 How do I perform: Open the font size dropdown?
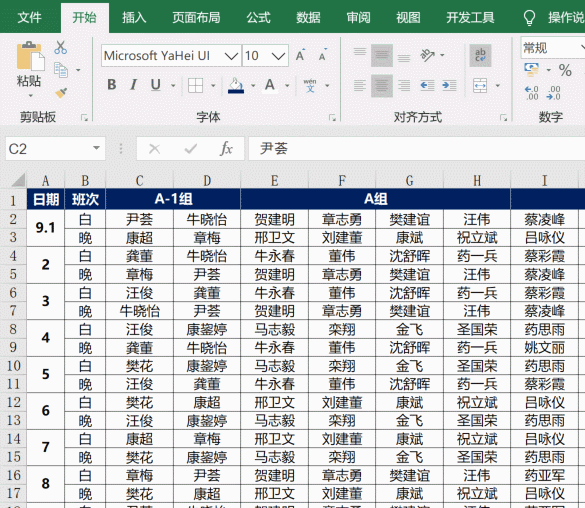point(278,56)
